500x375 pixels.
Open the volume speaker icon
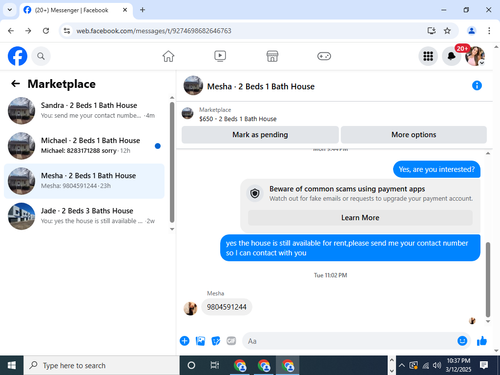[x=437, y=365]
